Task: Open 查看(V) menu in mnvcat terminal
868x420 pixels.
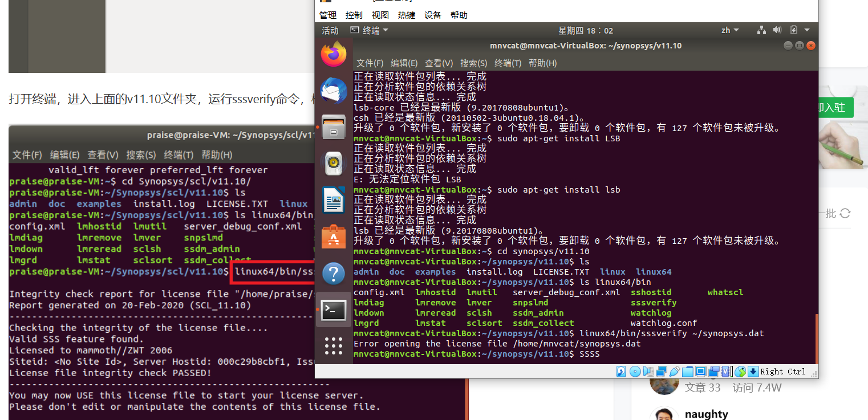Action: (439, 63)
